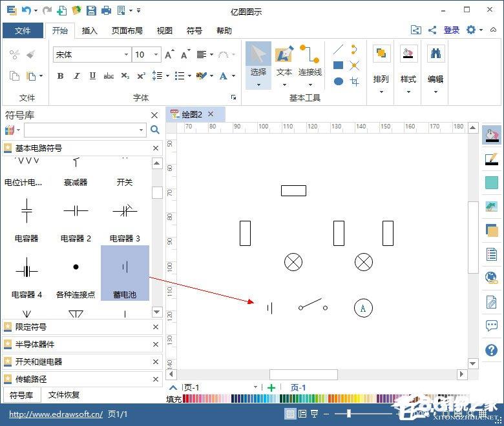Switch to 文件恢复 panel tab
Image resolution: width=504 pixels, height=426 pixels.
point(63,395)
